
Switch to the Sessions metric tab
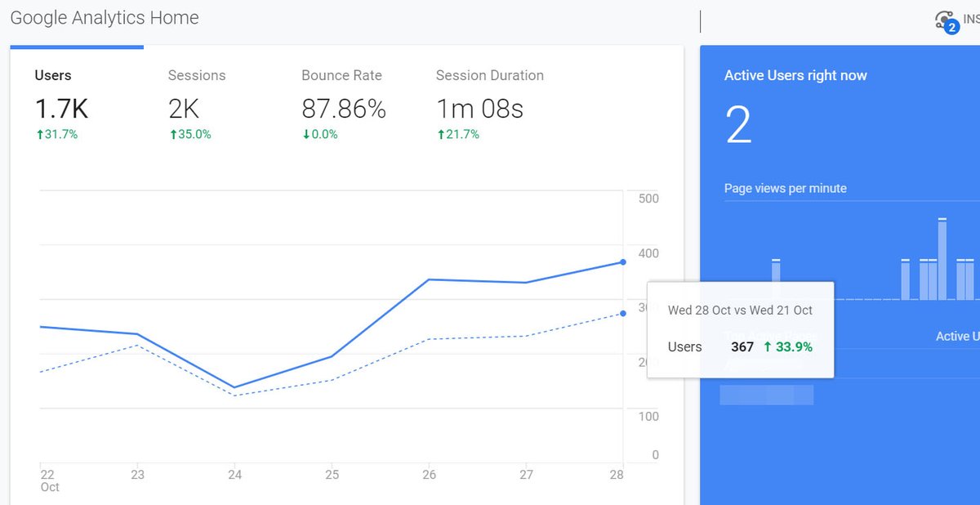click(197, 75)
